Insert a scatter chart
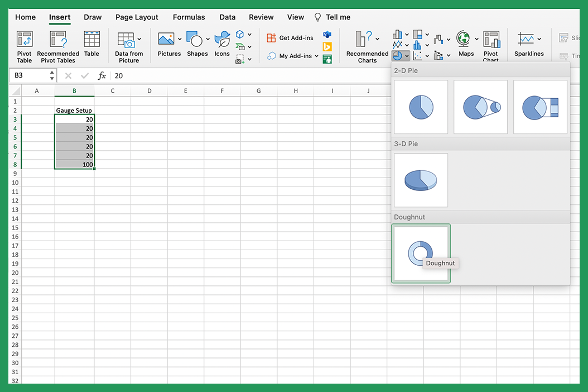Image resolution: width=588 pixels, height=392 pixels. click(418, 55)
